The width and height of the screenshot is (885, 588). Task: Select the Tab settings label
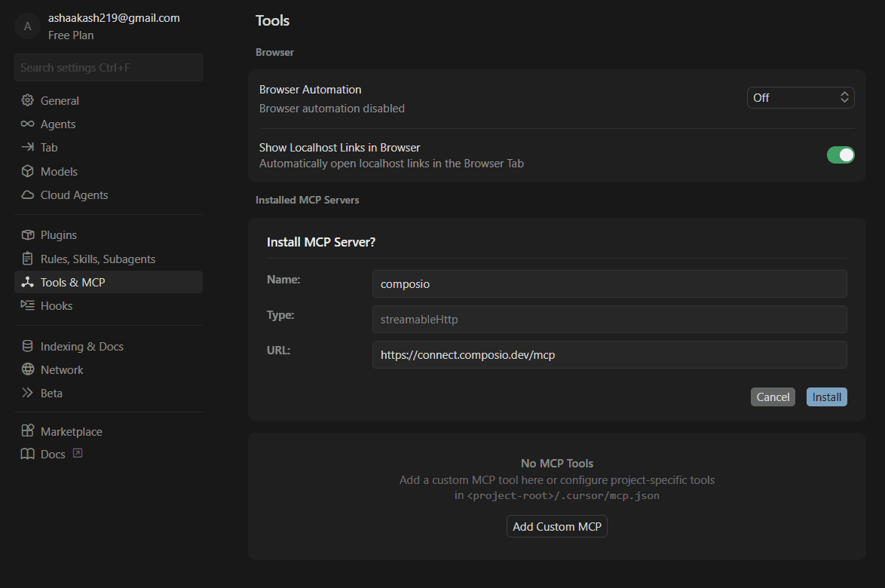pos(49,147)
